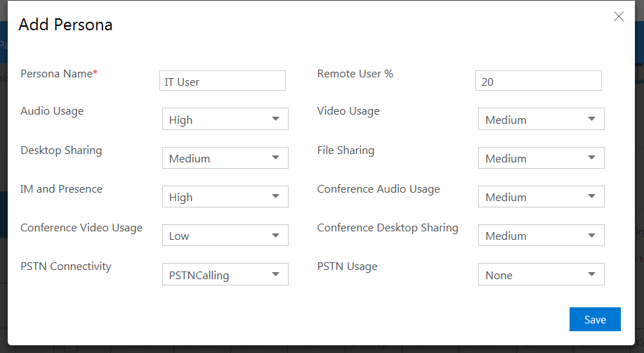
Task: Open the Video Usage dropdown
Action: point(541,120)
